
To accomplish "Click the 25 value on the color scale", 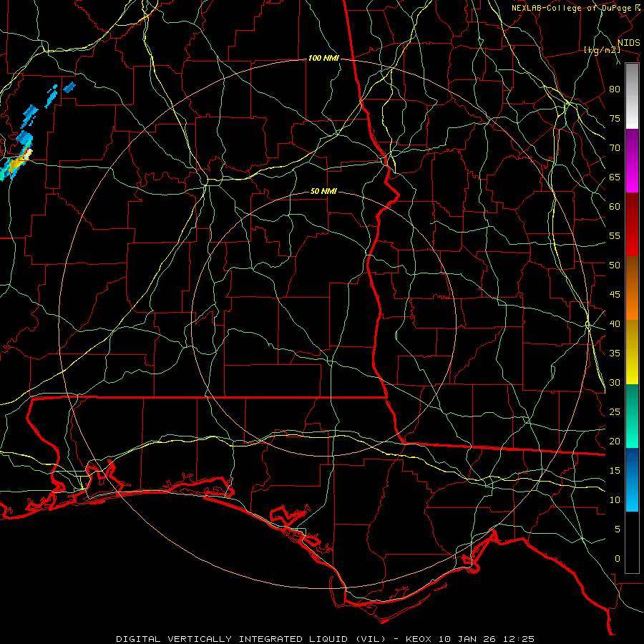I will pos(615,412).
